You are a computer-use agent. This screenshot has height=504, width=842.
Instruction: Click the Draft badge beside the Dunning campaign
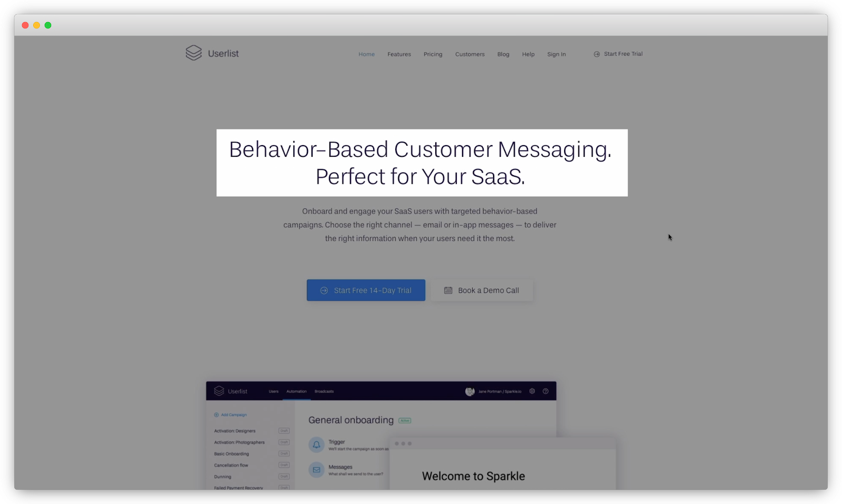click(x=284, y=477)
